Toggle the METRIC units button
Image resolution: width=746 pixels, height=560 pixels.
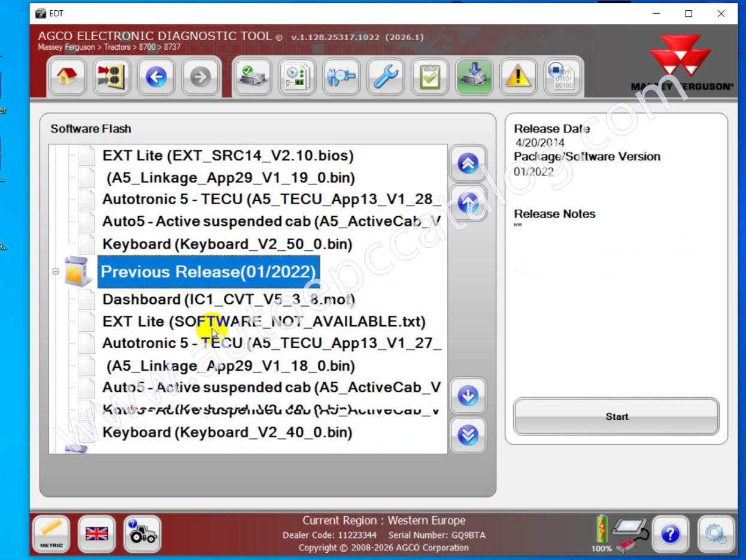click(51, 534)
